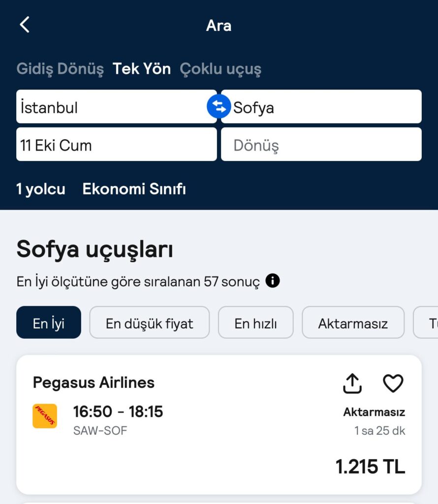
Task: Sort by En düşük fiyat
Action: (150, 322)
